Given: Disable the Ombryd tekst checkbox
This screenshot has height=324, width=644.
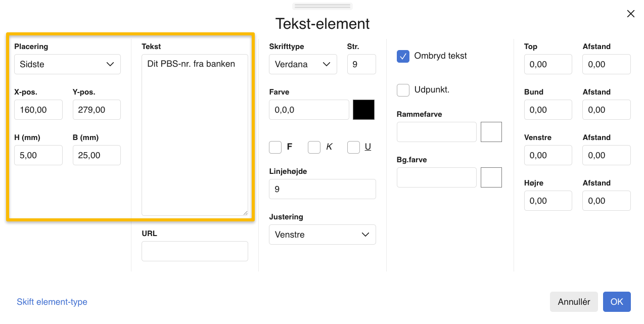Looking at the screenshot, I should 403,57.
